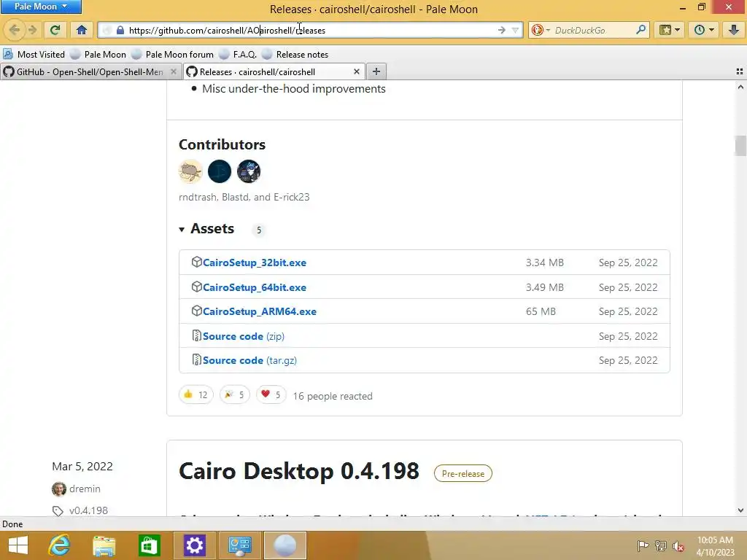Viewport: 747px width, 560px height.
Task: Open the F.A.Q. bookmark
Action: pyautogui.click(x=238, y=54)
